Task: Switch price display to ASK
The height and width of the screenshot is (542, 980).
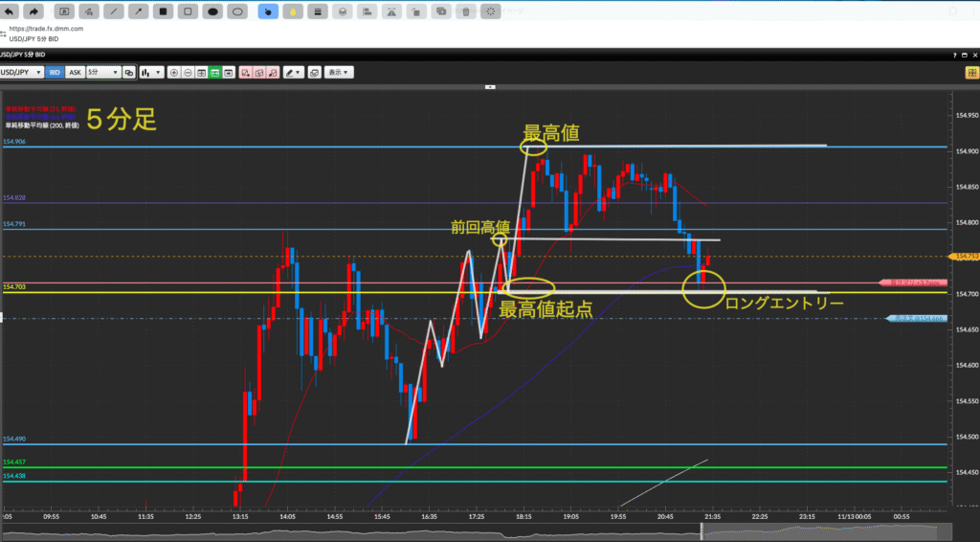Action: tap(74, 72)
